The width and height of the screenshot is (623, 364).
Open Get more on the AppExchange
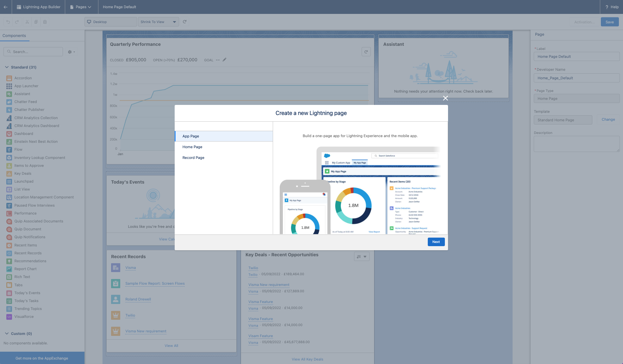(x=42, y=358)
